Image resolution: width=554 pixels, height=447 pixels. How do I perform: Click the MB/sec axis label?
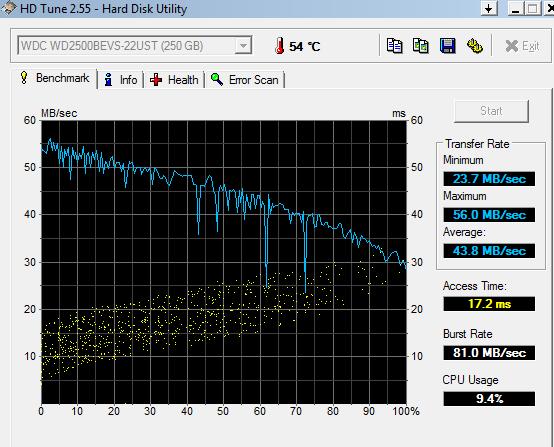click(x=59, y=113)
